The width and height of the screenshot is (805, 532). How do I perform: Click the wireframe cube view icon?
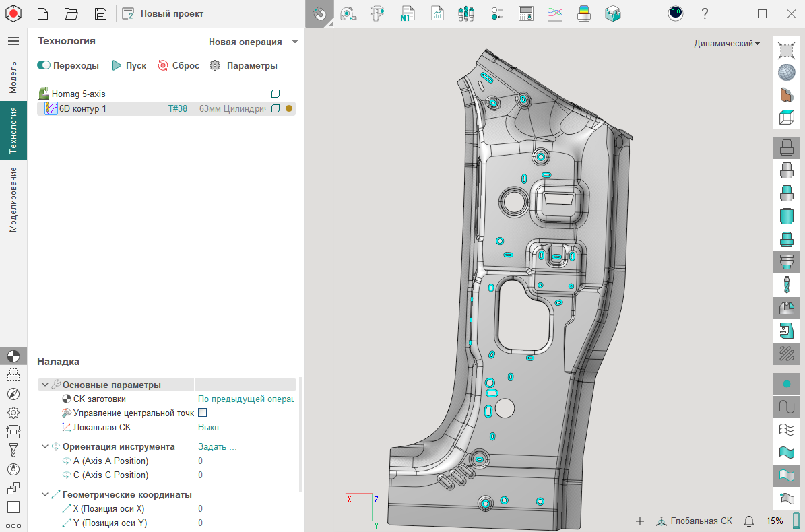pos(785,117)
